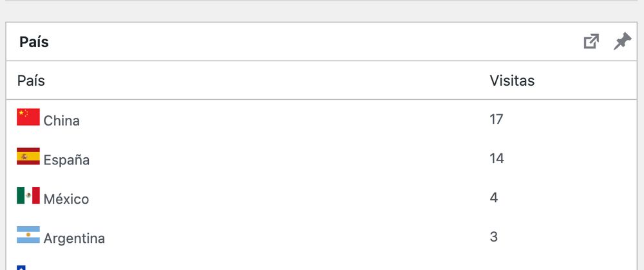Click the Visitas column header
The width and height of the screenshot is (644, 270).
coord(512,81)
